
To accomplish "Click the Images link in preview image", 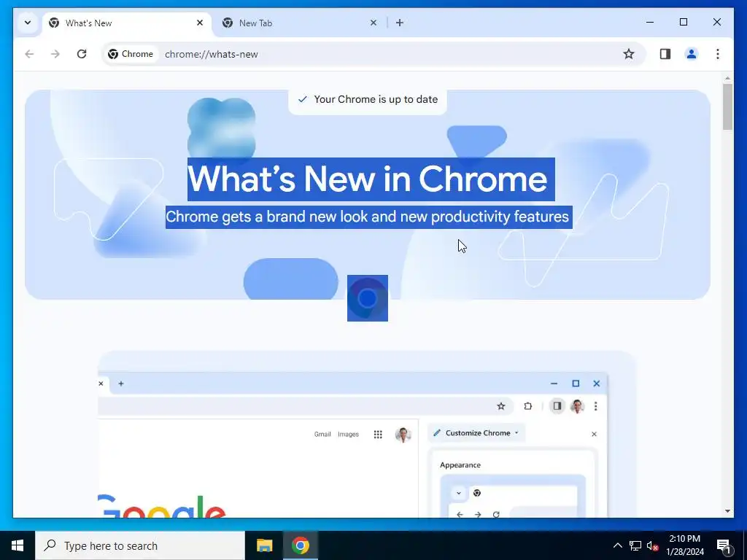I will click(x=348, y=435).
